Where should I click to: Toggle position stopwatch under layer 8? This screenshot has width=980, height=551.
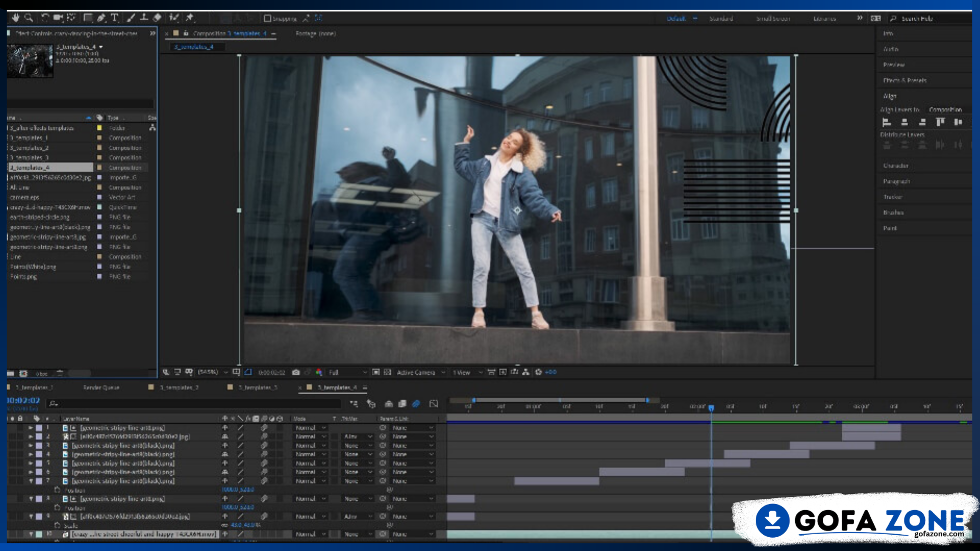(57, 508)
